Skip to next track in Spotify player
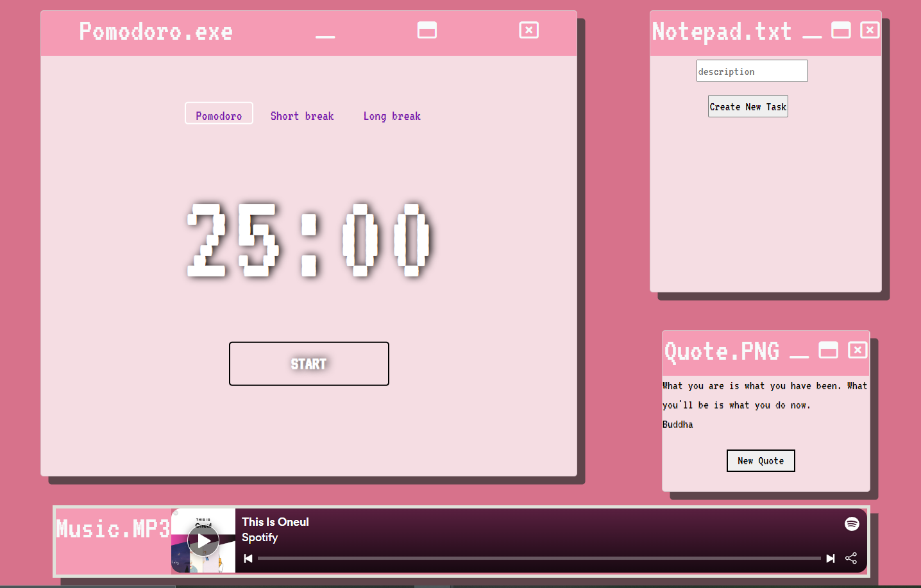Viewport: 921px width, 588px height. click(x=831, y=559)
